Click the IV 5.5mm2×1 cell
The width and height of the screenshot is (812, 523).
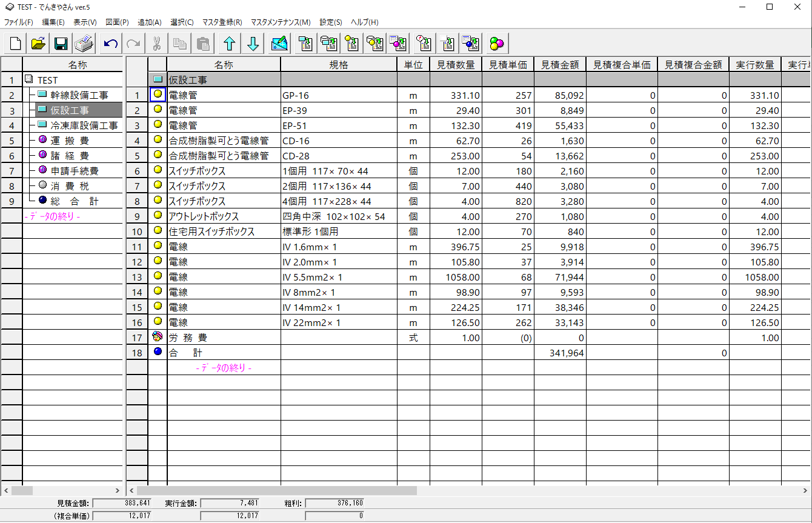[339, 277]
